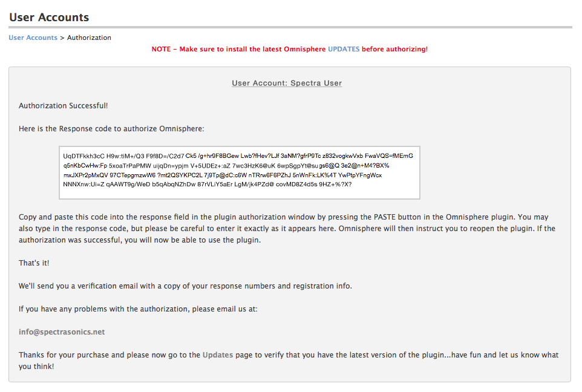The width and height of the screenshot is (582, 392).
Task: Open the info@spectrasonics.net email link
Action: (x=62, y=332)
